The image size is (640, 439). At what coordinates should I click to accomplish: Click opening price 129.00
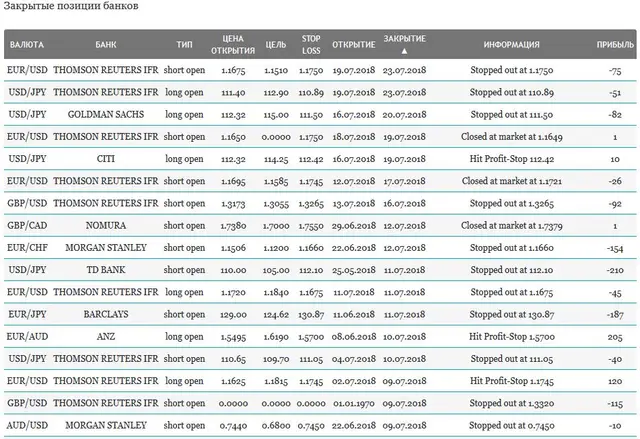click(x=233, y=315)
